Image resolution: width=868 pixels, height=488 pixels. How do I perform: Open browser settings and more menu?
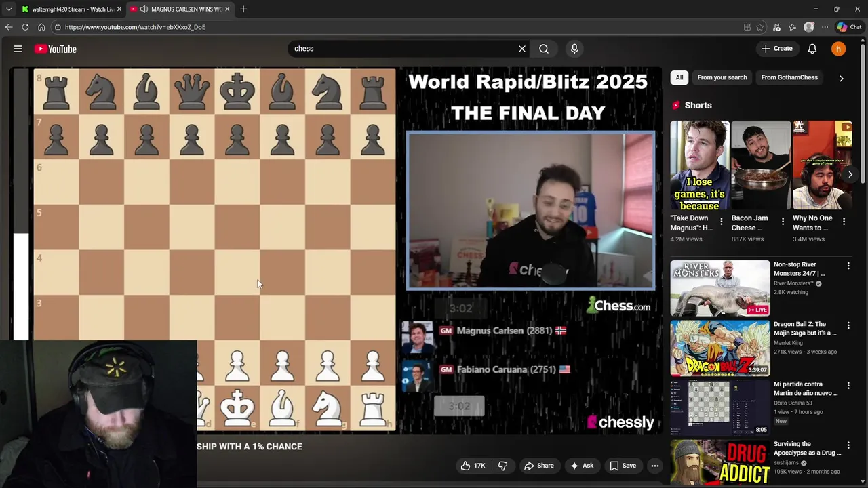tap(825, 27)
